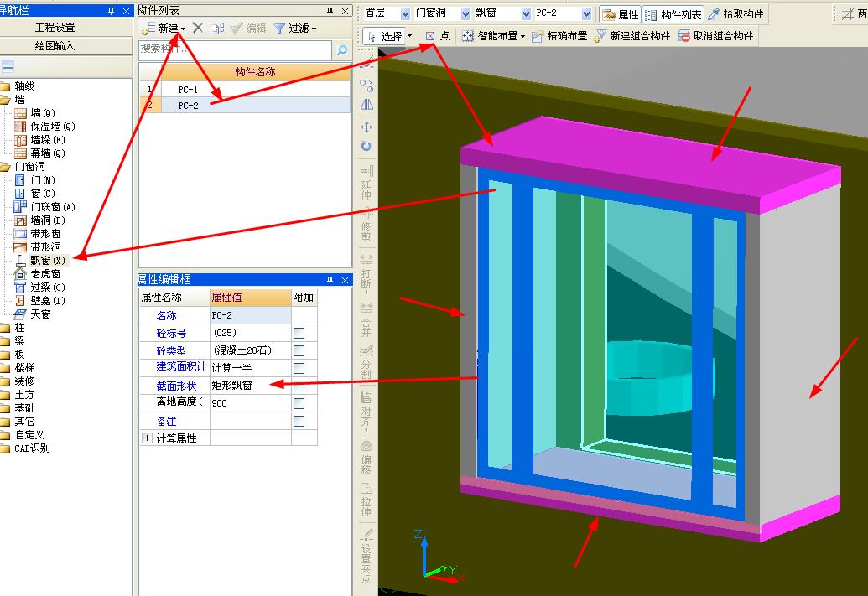The height and width of the screenshot is (596, 868).
Task: Click the 搜索构件 search input field
Action: [236, 49]
